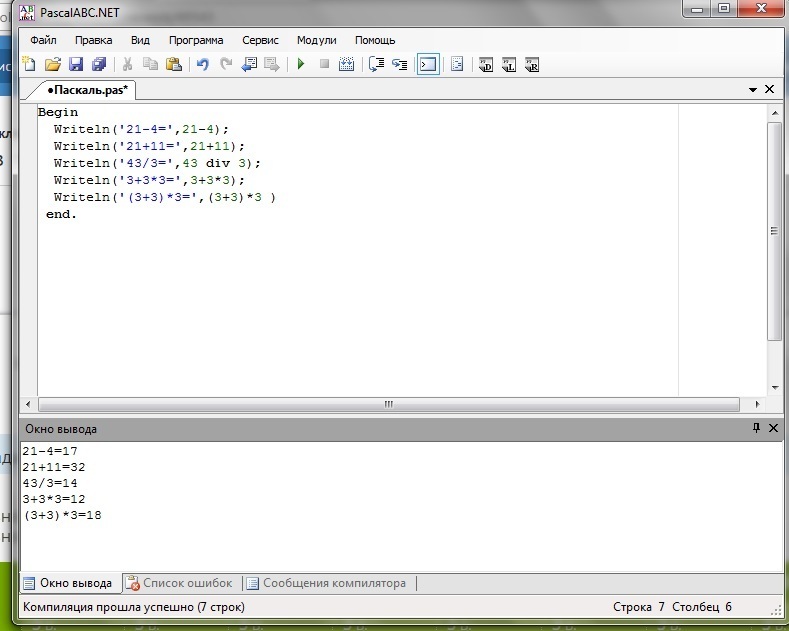Click the Stop program square icon
The image size is (789, 631).
[x=324, y=64]
